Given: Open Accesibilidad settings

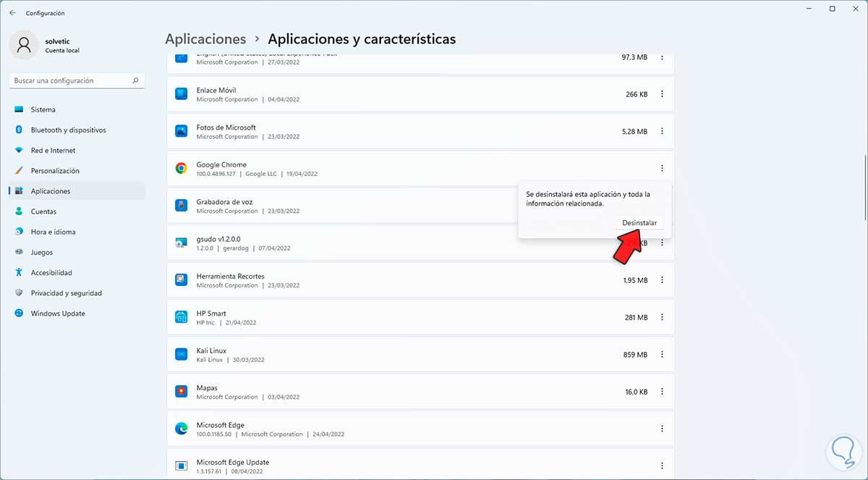Looking at the screenshot, I should (x=77, y=273).
